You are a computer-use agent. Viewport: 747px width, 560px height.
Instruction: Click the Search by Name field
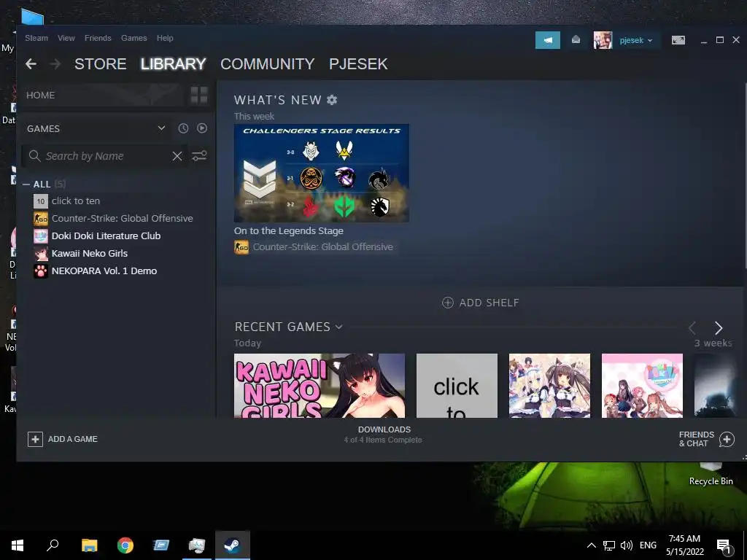(105, 156)
